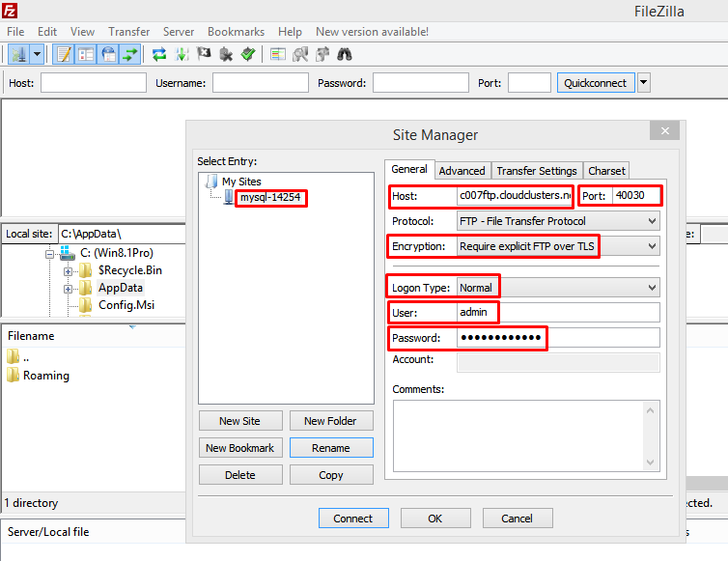Toggle the message log display
Screen dimensions: 728x561
(64, 54)
